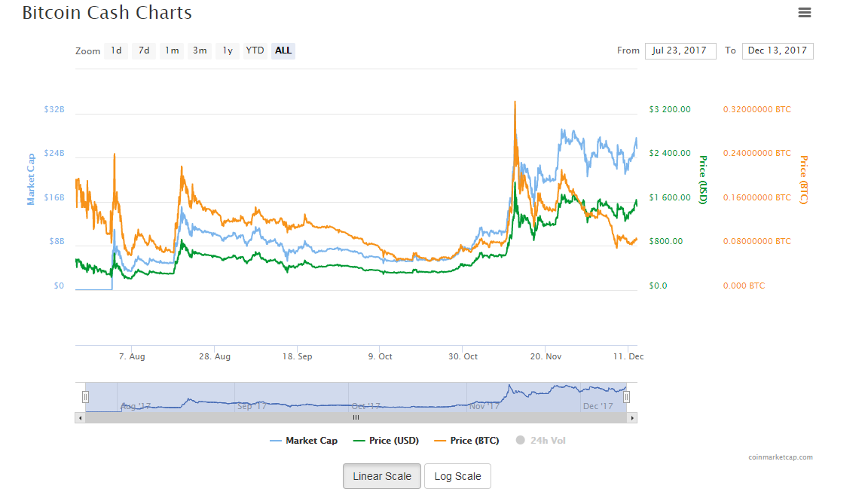Click the 7. Aug axis label

point(132,356)
